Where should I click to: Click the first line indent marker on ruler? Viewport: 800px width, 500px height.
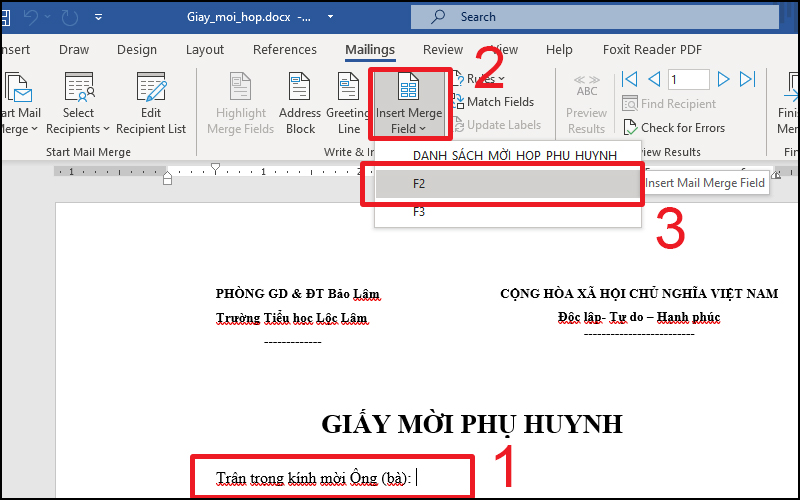tap(215, 168)
